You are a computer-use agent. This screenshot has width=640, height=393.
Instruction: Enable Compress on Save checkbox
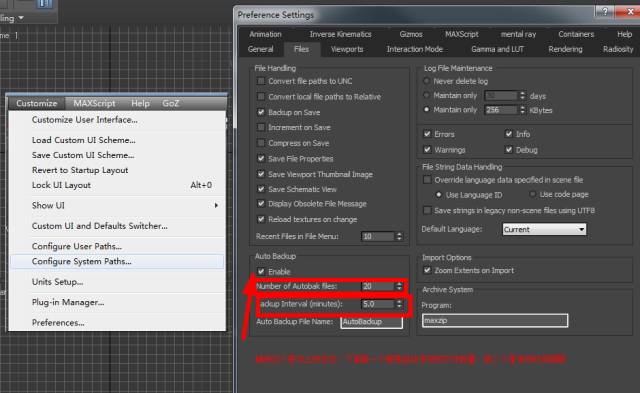[261, 143]
